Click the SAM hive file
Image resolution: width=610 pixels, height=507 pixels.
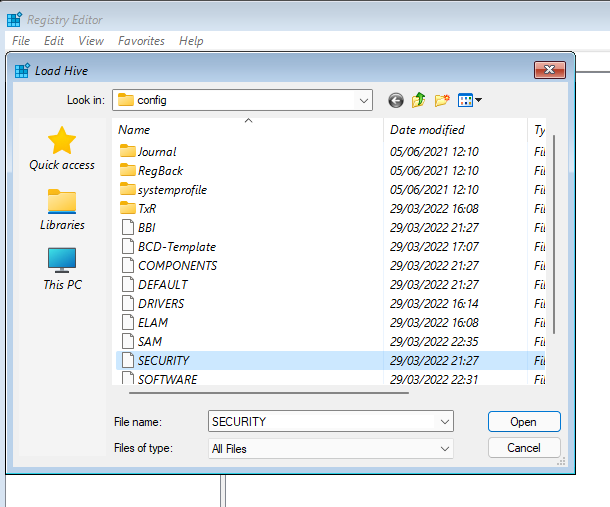pyautogui.click(x=150, y=342)
